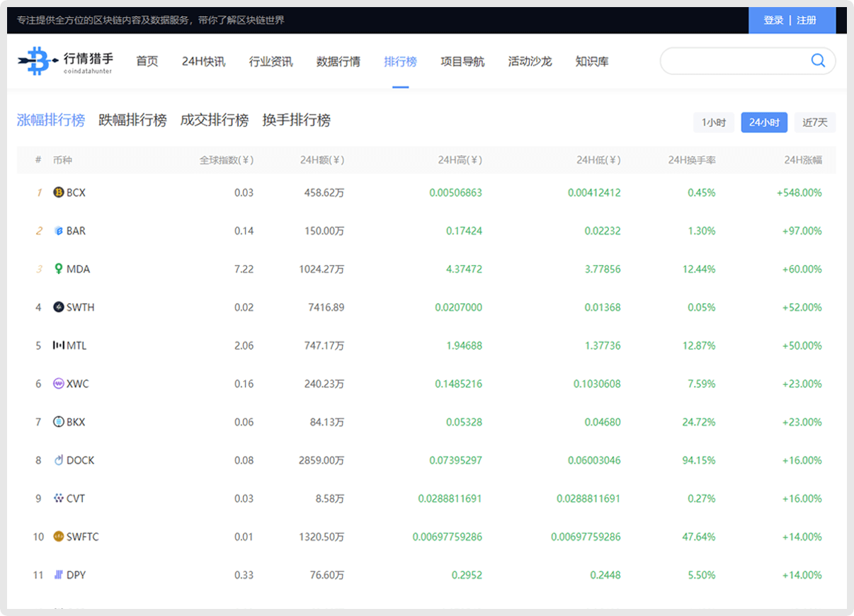Click the SWTH coin icon
854x616 pixels.
pyautogui.click(x=59, y=307)
